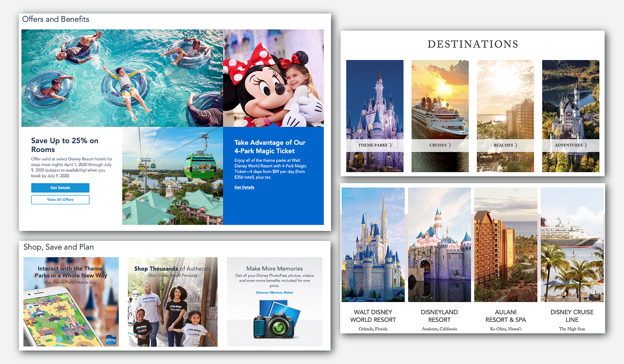Click the blue Get Details button
This screenshot has width=624, height=364.
[60, 188]
